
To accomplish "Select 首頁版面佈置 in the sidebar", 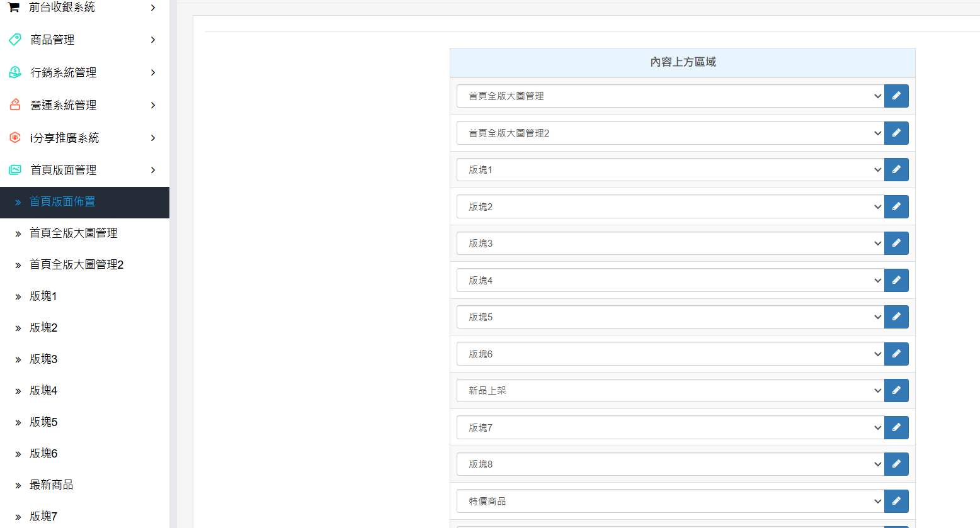I will [84, 202].
